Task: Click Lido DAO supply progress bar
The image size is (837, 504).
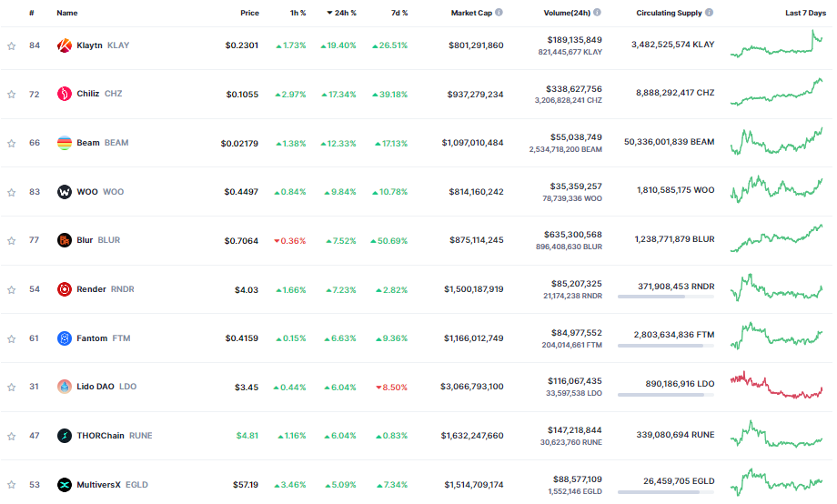Action: (x=666, y=395)
